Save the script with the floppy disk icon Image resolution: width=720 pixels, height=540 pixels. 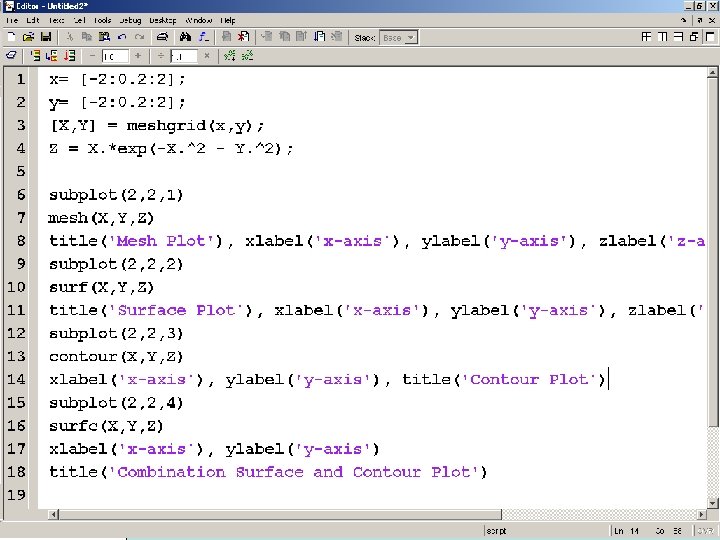click(x=46, y=37)
